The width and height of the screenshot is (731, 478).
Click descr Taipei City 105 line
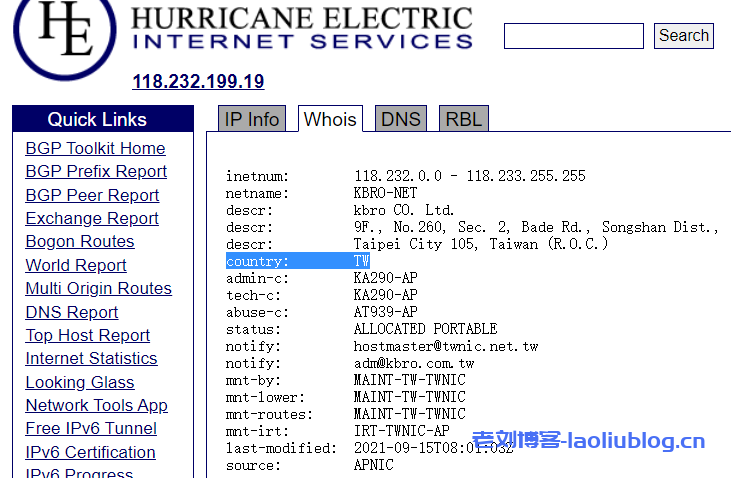click(481, 244)
